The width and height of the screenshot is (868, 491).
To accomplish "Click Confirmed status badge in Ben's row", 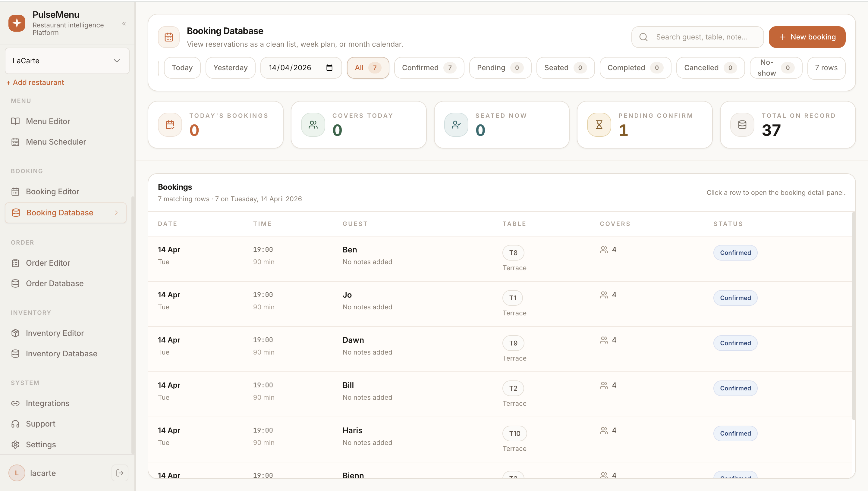I will pyautogui.click(x=735, y=253).
